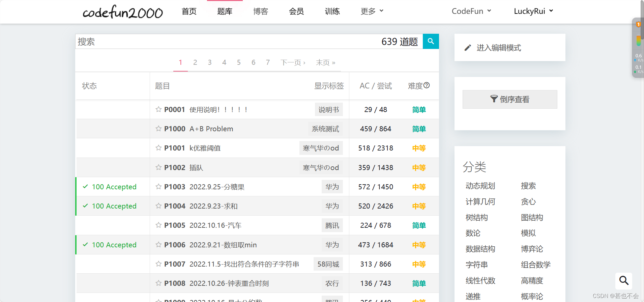Open the 博客 nav item
This screenshot has width=644, height=302.
pyautogui.click(x=260, y=11)
